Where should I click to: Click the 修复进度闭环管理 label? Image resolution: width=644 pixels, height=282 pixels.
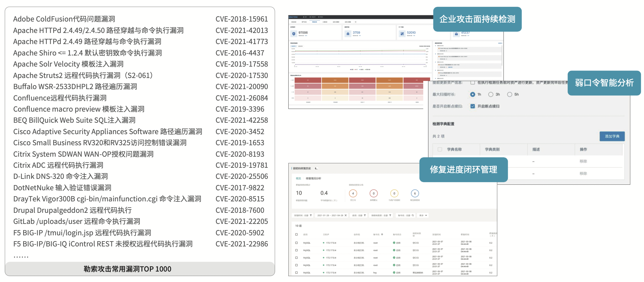pyautogui.click(x=463, y=170)
